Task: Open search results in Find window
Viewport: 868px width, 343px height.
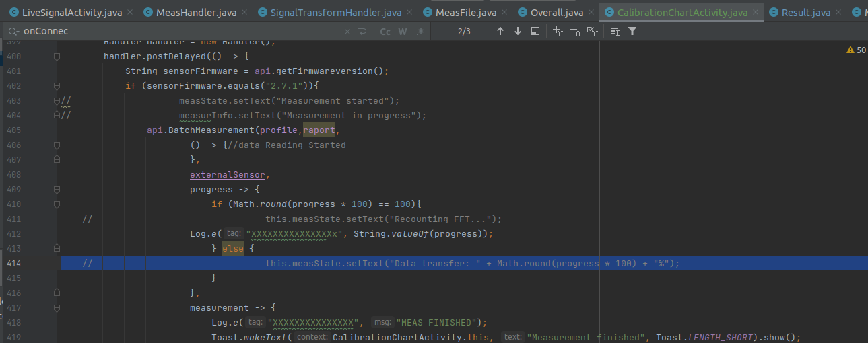Action: click(535, 32)
